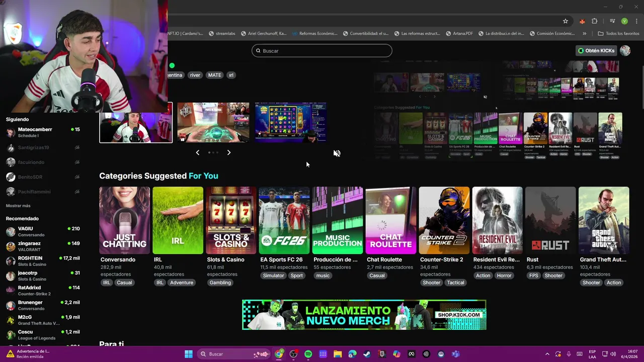This screenshot has height=362, width=644.
Task: Click the Buscar search field on Kick
Action: pyautogui.click(x=322, y=51)
